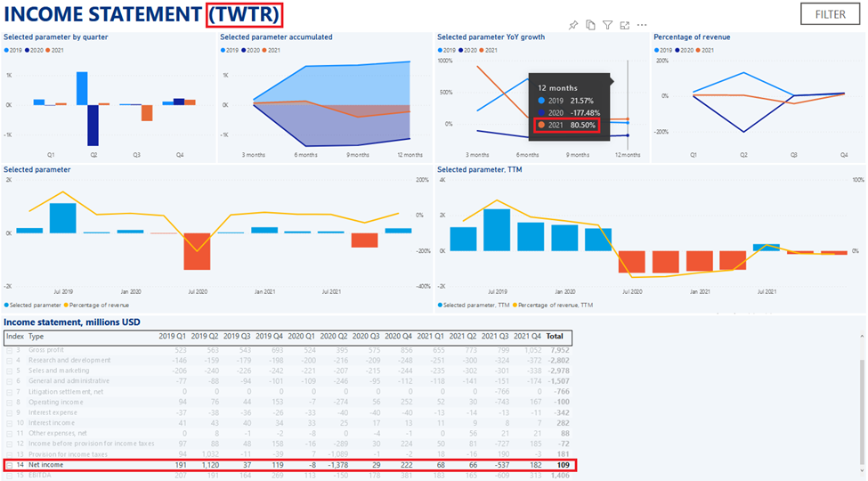Image resolution: width=868 pixels, height=481 pixels.
Task: Open focus mode for the YoY growth chart
Action: [624, 26]
